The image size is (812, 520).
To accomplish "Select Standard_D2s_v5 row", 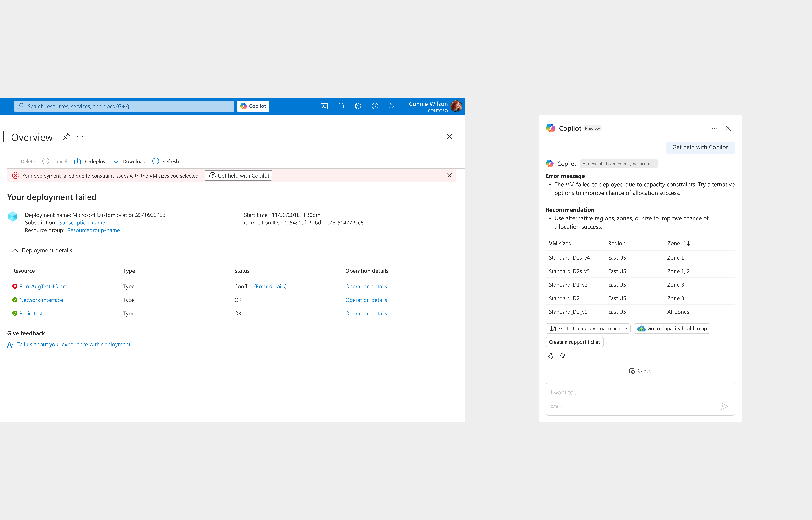I will pyautogui.click(x=640, y=271).
